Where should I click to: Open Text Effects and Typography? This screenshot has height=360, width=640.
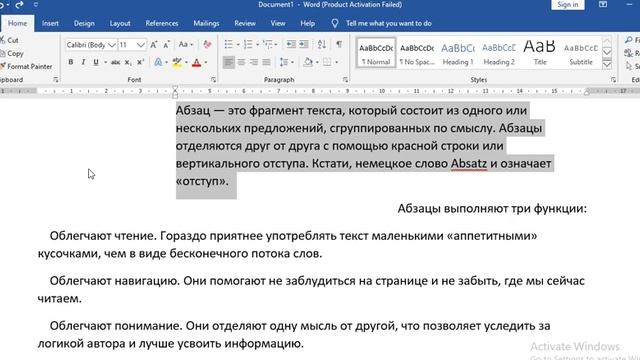click(158, 62)
